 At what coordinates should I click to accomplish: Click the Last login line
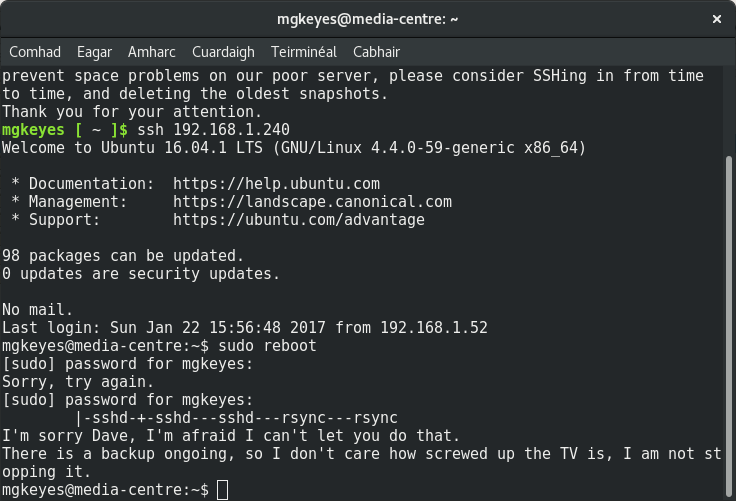pyautogui.click(x=245, y=328)
